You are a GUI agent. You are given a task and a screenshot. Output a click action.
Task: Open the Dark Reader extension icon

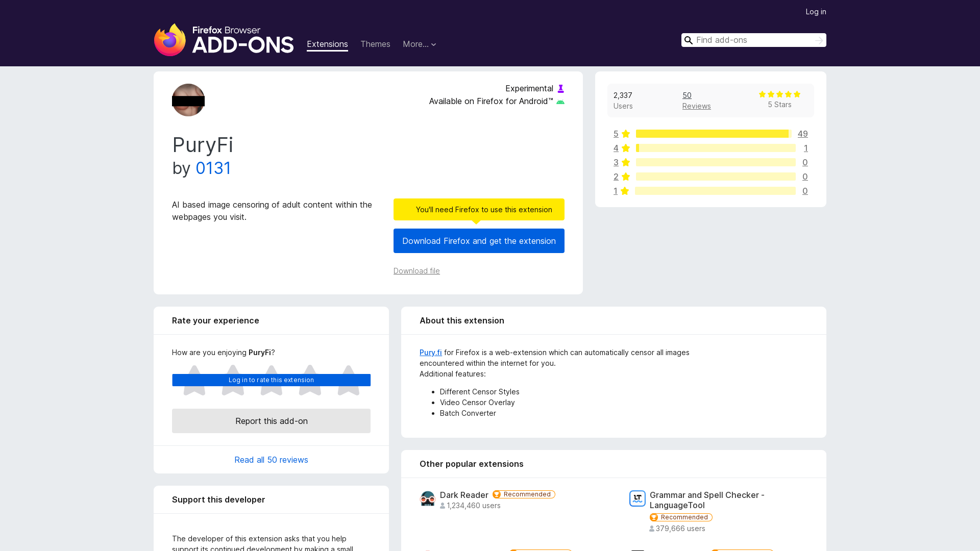click(x=428, y=498)
